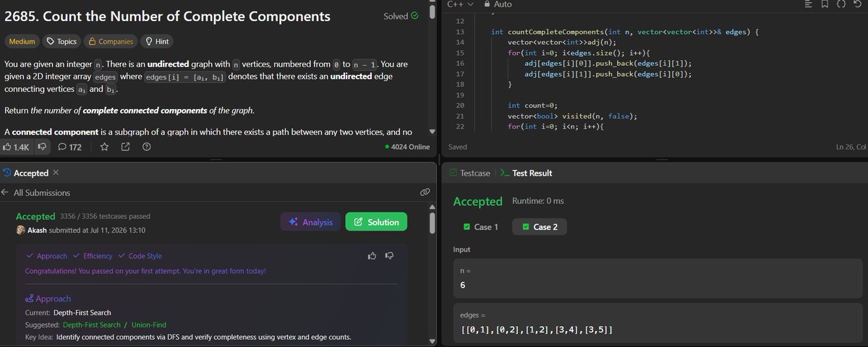Reset code with the revert arrow icon

[x=858, y=4]
